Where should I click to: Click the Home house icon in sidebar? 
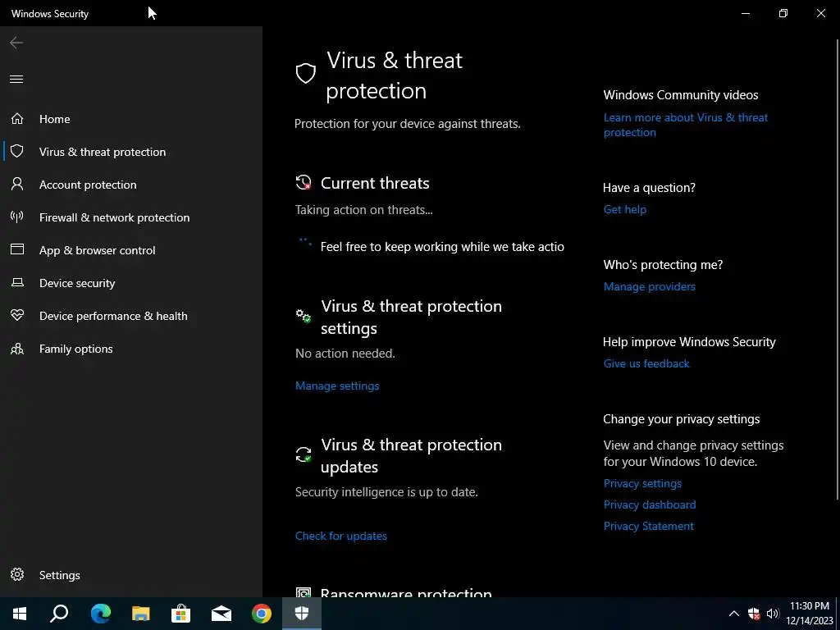click(17, 118)
